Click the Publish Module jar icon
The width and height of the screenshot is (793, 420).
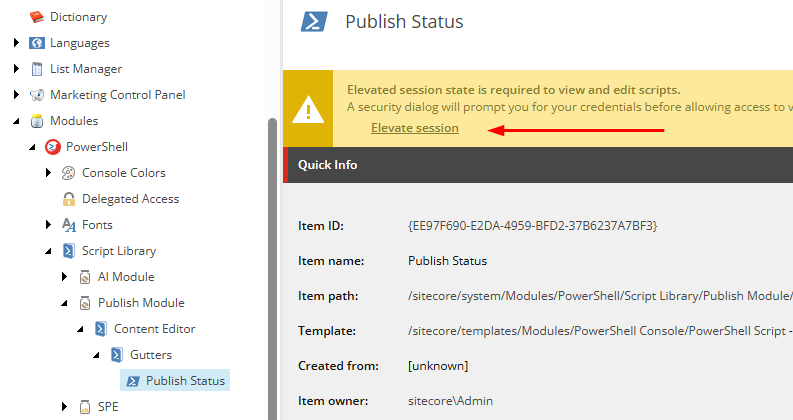[x=85, y=303]
